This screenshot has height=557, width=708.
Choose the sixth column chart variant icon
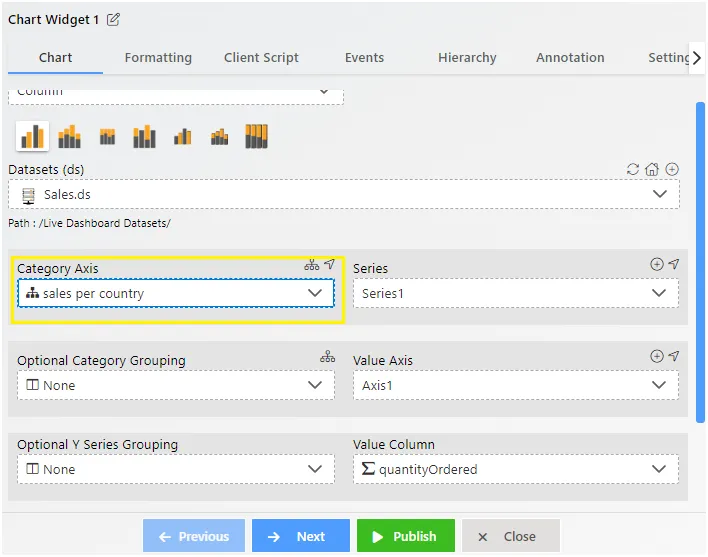(x=219, y=136)
